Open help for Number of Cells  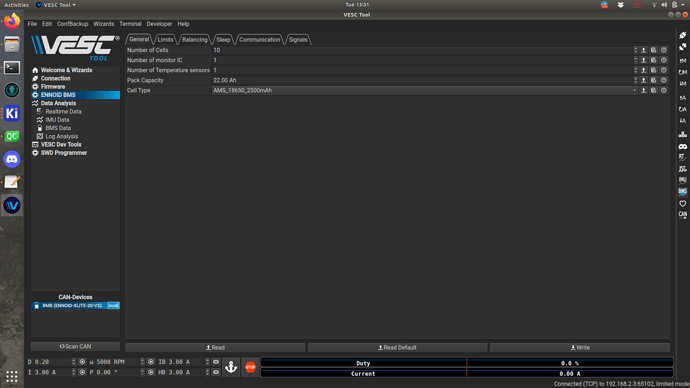point(664,50)
